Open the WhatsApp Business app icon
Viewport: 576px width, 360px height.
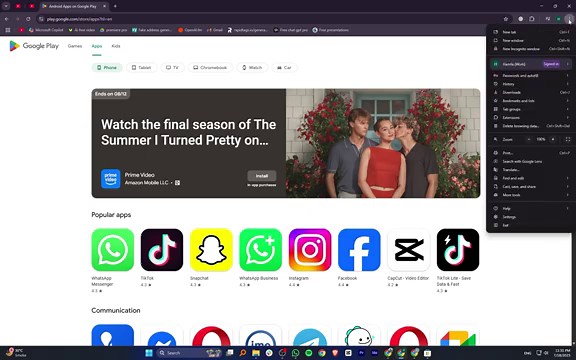(x=260, y=250)
